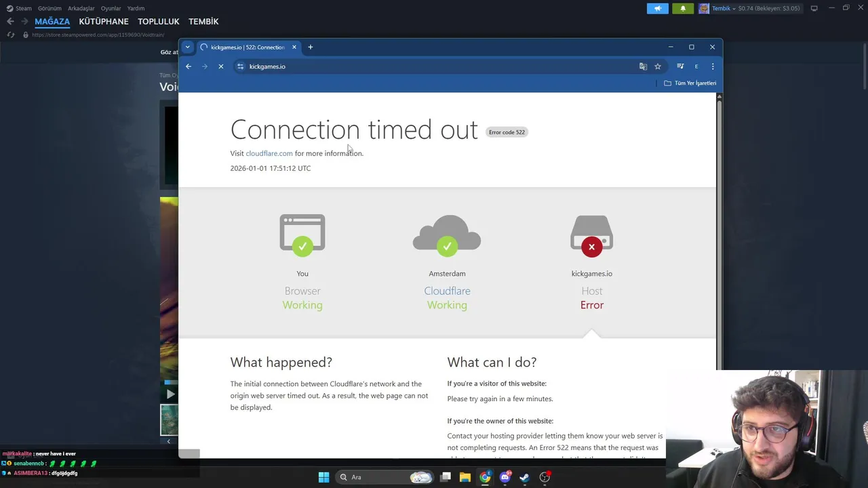
Task: Open OBS Studio from the taskbar
Action: click(545, 477)
